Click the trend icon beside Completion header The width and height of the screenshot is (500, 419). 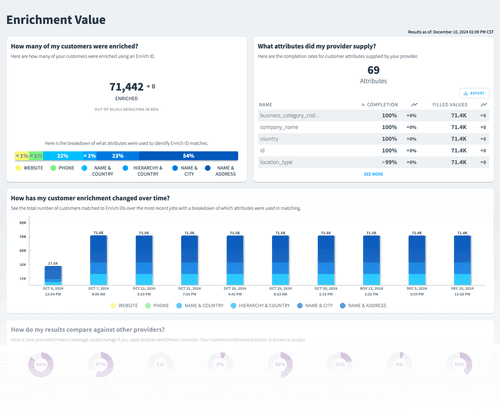414,105
